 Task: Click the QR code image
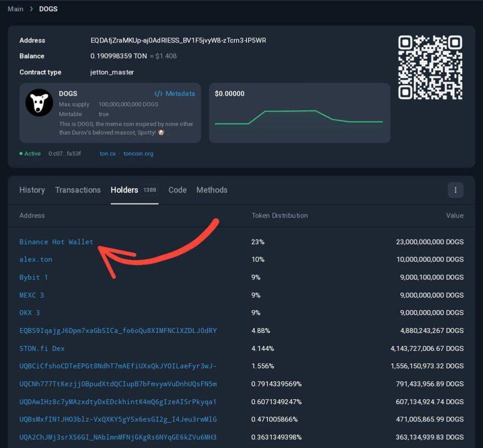[x=430, y=68]
